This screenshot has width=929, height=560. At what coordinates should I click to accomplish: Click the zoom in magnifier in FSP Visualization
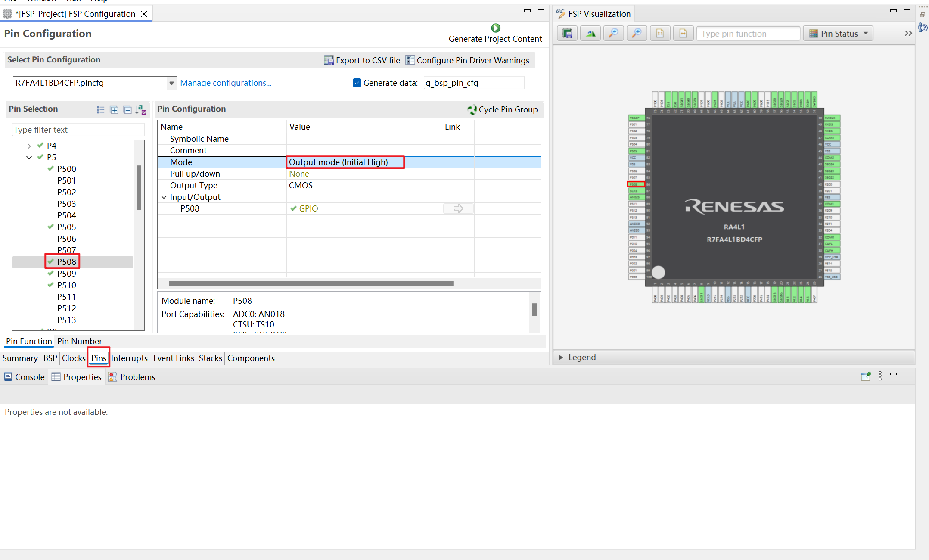click(x=637, y=34)
